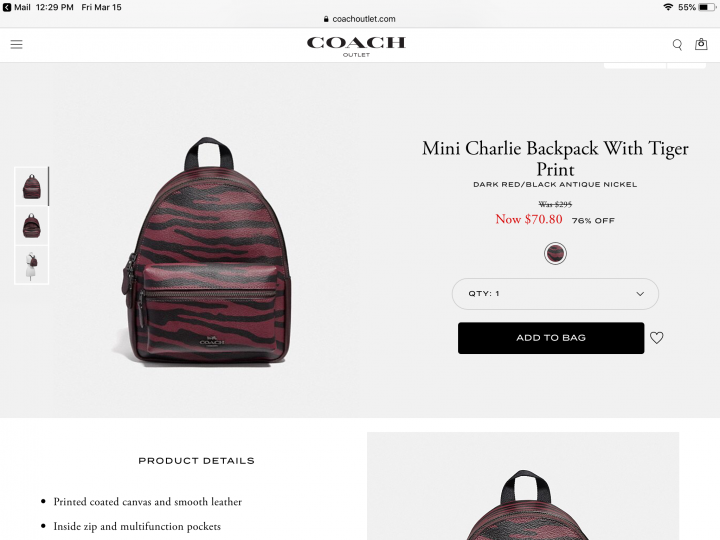This screenshot has height=540, width=720.
Task: Expand the QTY: 1 dropdown
Action: point(555,294)
